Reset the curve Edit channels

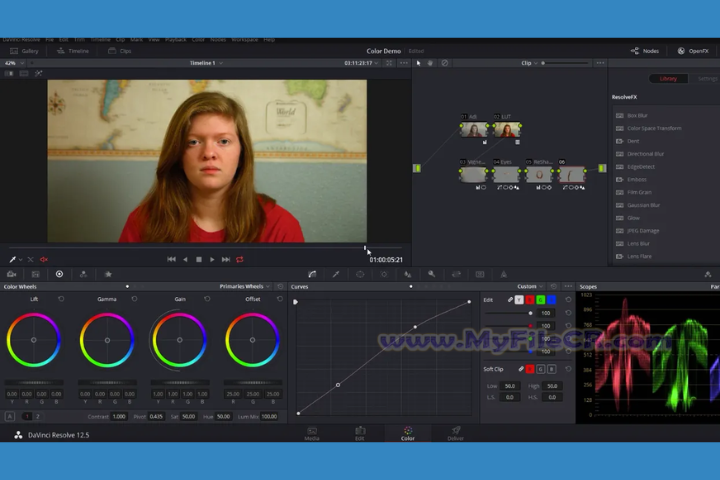coord(568,299)
